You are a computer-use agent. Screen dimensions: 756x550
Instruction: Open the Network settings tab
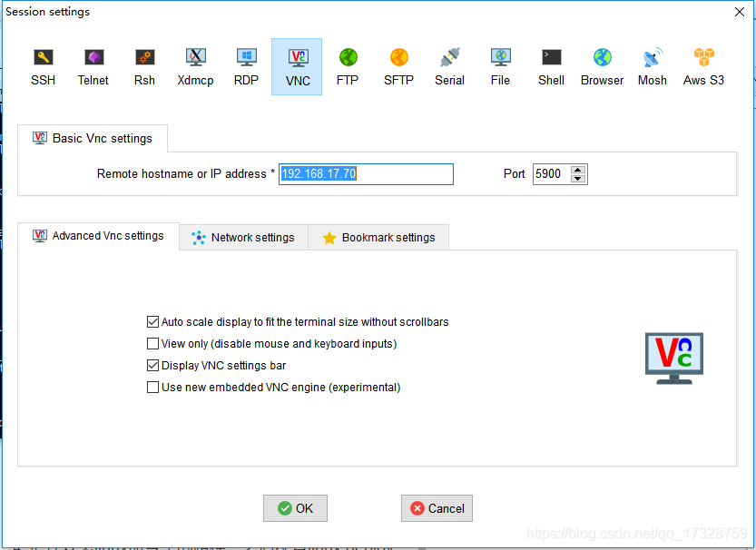click(243, 237)
